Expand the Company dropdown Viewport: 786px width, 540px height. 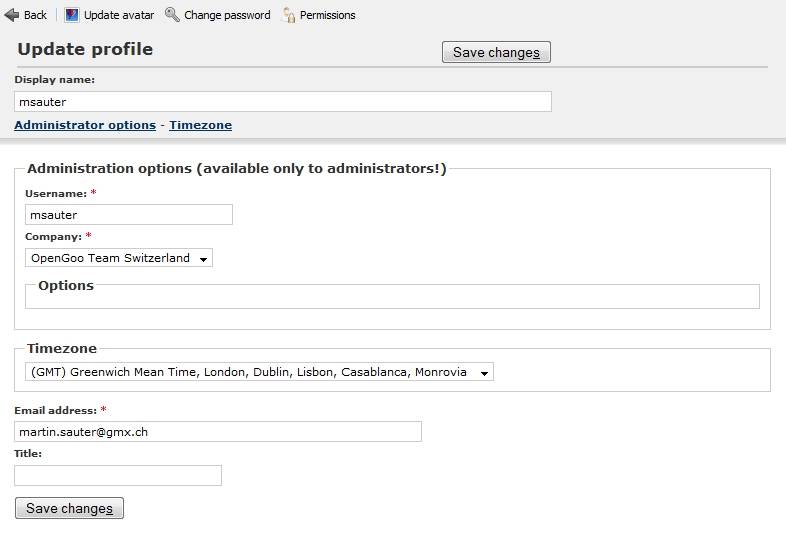tap(119, 258)
